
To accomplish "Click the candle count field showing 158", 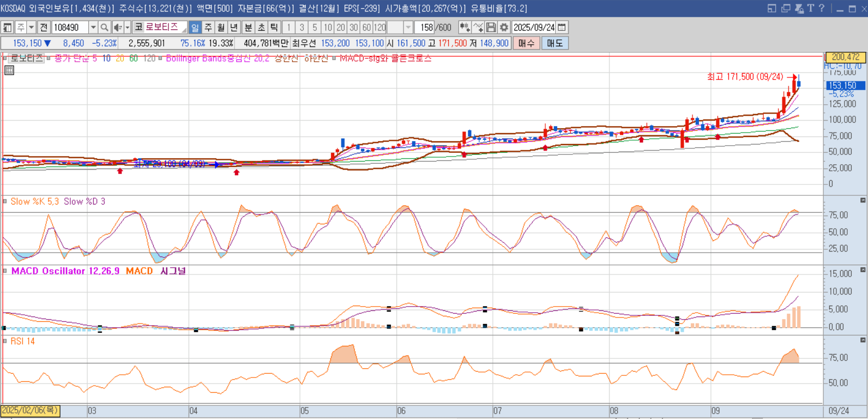I will [424, 27].
